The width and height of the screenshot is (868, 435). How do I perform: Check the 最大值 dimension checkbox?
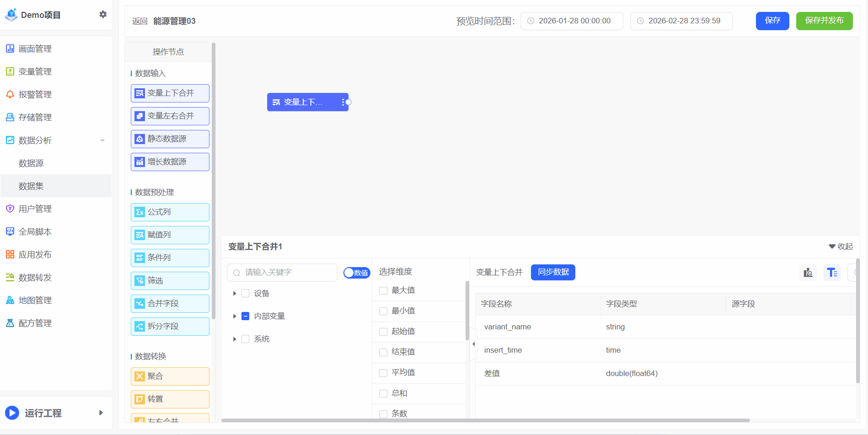[x=383, y=290]
